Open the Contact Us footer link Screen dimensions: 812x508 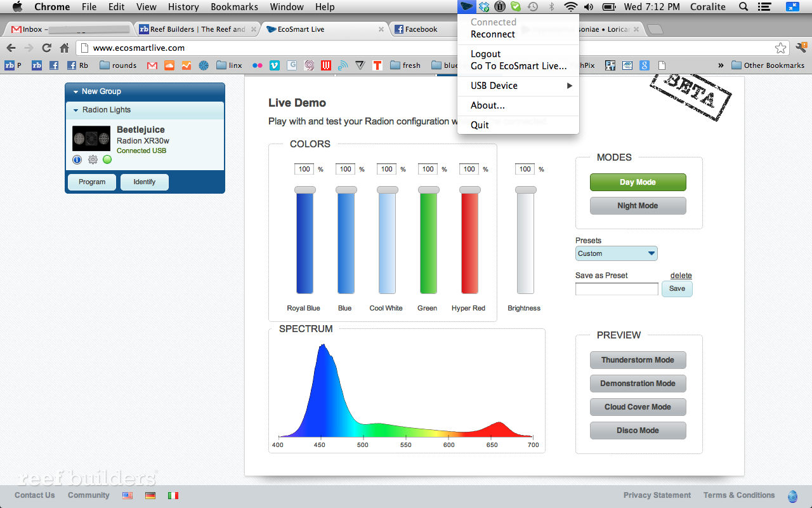[x=35, y=495]
